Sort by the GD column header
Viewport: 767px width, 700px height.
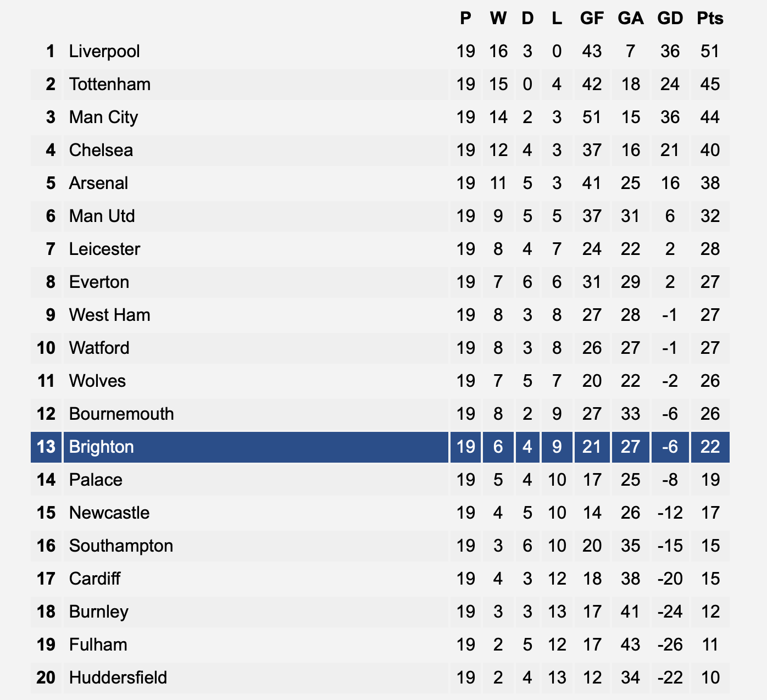[670, 18]
